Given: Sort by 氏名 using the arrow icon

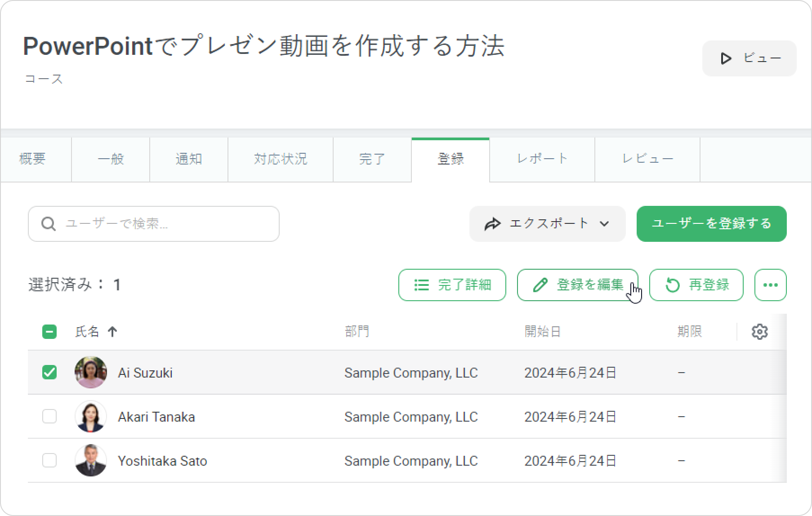Looking at the screenshot, I should pyautogui.click(x=112, y=332).
